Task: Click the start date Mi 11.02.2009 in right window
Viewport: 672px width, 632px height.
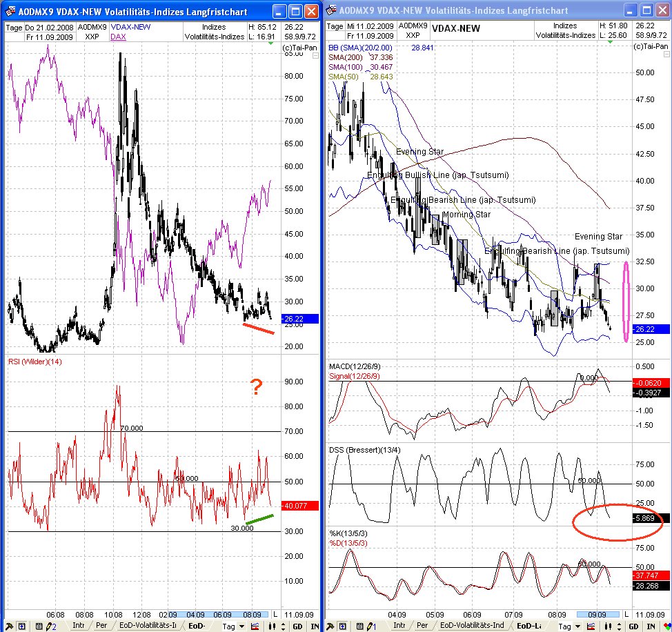Action: tap(370, 27)
